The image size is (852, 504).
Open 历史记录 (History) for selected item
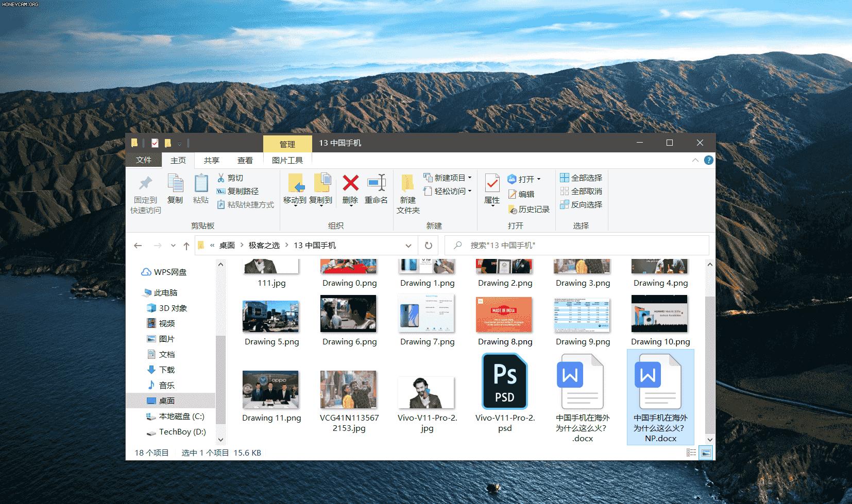click(x=529, y=210)
